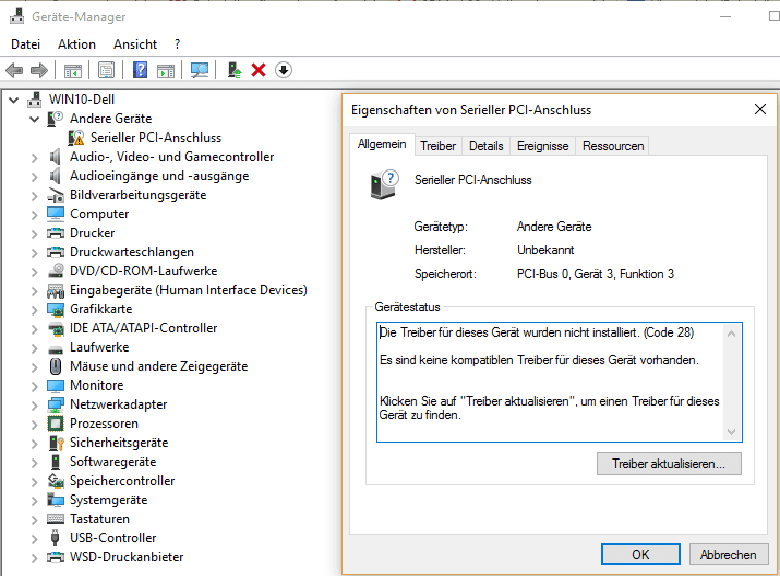Expand Audioeingänge und -ausgänge
Screen dimensions: 780x576
click(x=34, y=177)
